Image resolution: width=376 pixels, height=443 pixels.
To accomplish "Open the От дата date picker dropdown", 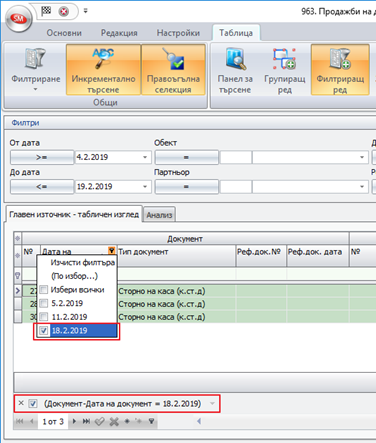I will 145,157.
